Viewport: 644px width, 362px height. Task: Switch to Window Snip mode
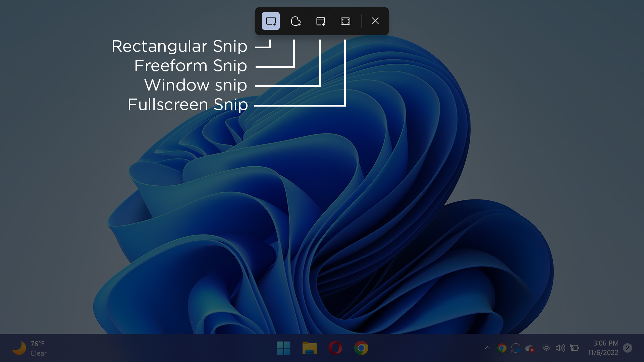pyautogui.click(x=321, y=21)
